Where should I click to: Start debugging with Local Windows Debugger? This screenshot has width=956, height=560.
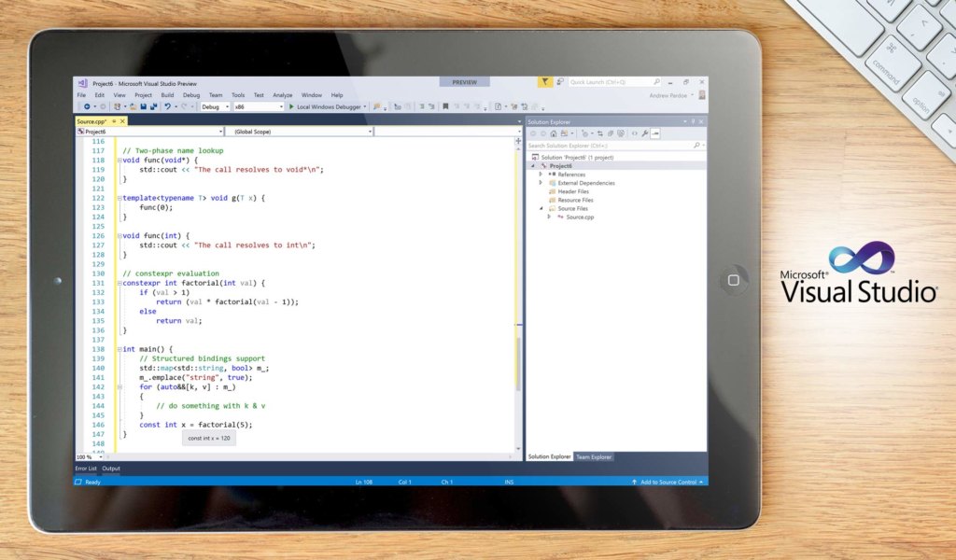(329, 106)
